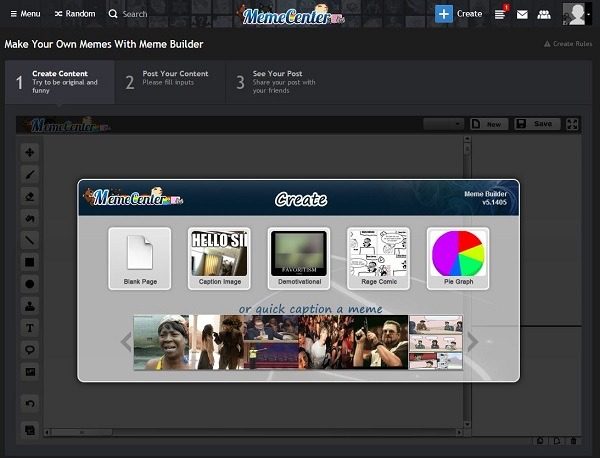Select the Paint Bucket fill tool
The height and width of the screenshot is (458, 600).
[29, 218]
